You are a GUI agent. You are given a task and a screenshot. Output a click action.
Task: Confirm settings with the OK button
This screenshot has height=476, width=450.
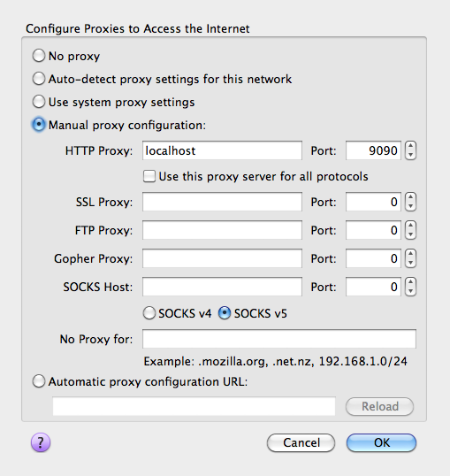pyautogui.click(x=381, y=442)
